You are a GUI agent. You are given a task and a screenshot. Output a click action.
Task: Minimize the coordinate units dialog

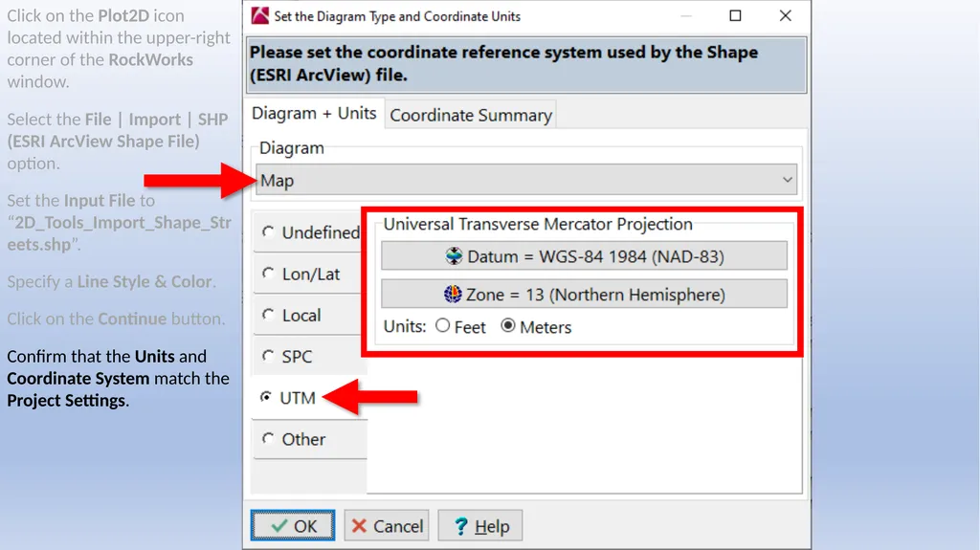(x=686, y=16)
